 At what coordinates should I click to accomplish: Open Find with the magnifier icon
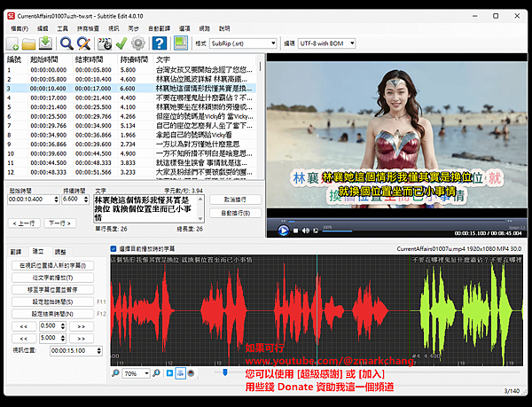[66, 43]
